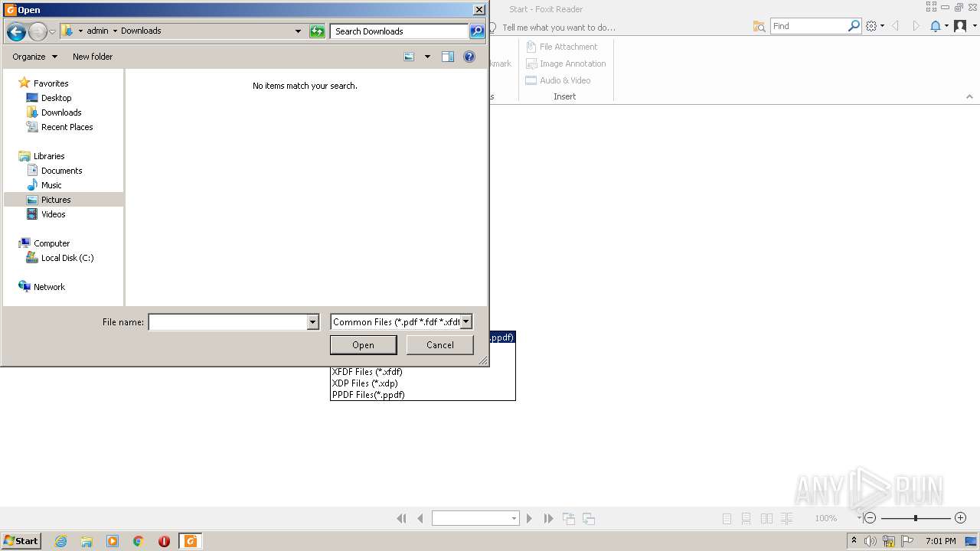Go forward in the Open dialog
This screenshot has width=980, height=551.
click(38, 31)
